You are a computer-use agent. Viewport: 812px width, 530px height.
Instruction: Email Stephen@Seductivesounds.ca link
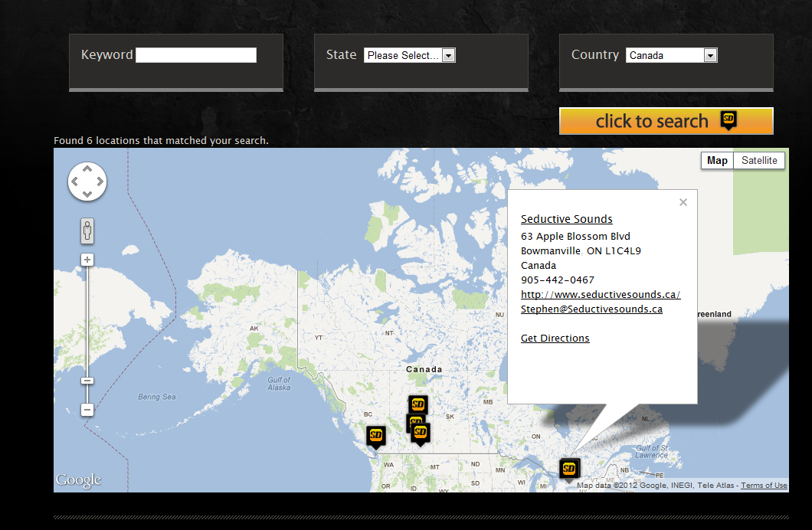click(x=591, y=309)
